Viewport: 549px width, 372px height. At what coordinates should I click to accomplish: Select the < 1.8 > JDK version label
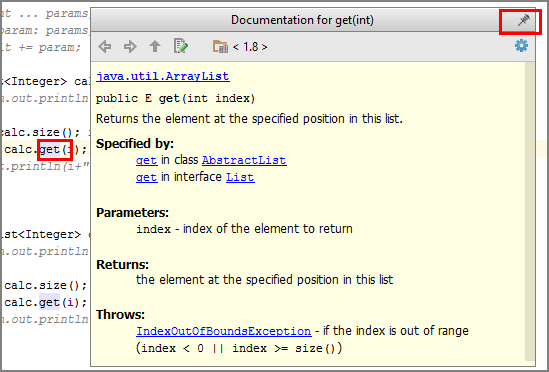click(250, 47)
